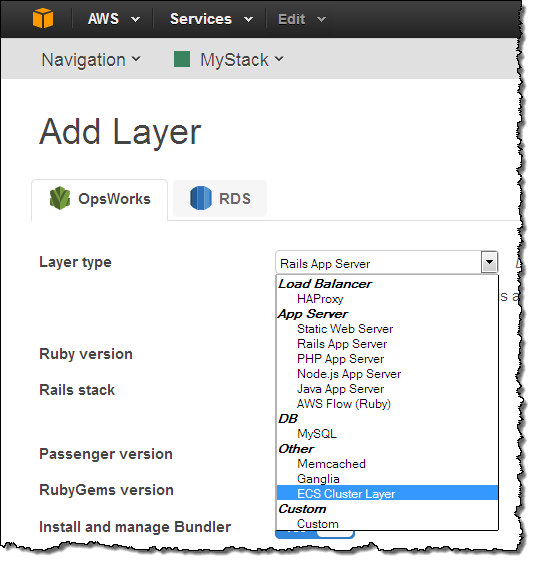The width and height of the screenshot is (534, 561).
Task: Click the orange AWS cube logo
Action: [43, 18]
